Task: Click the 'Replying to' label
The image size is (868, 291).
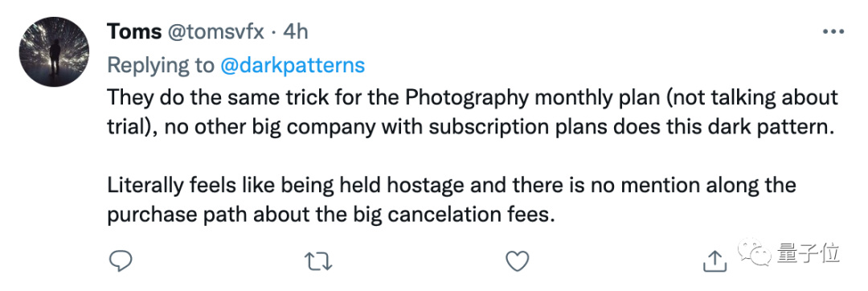Action: [x=161, y=65]
